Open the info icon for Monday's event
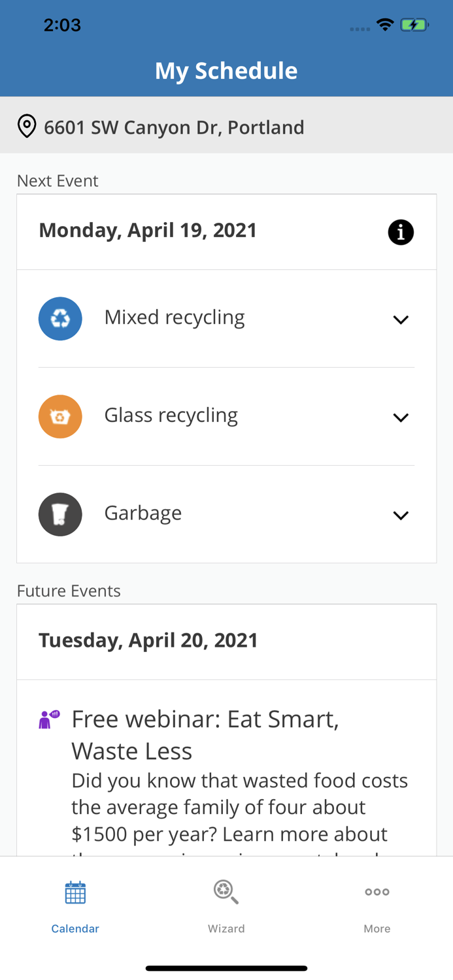 (401, 231)
